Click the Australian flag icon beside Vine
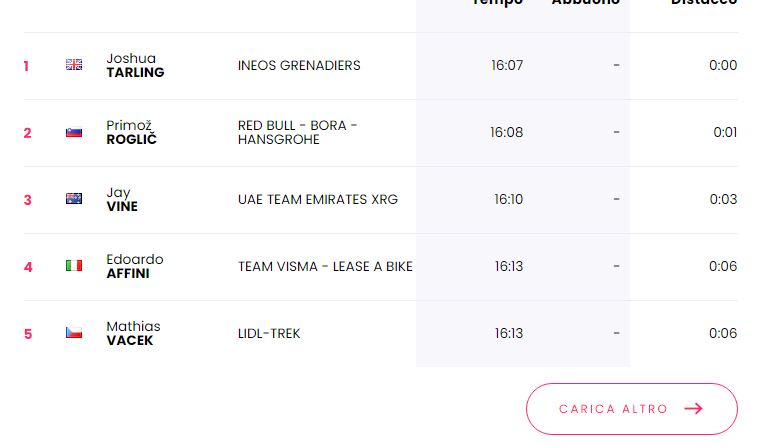759x448 pixels. click(x=74, y=199)
